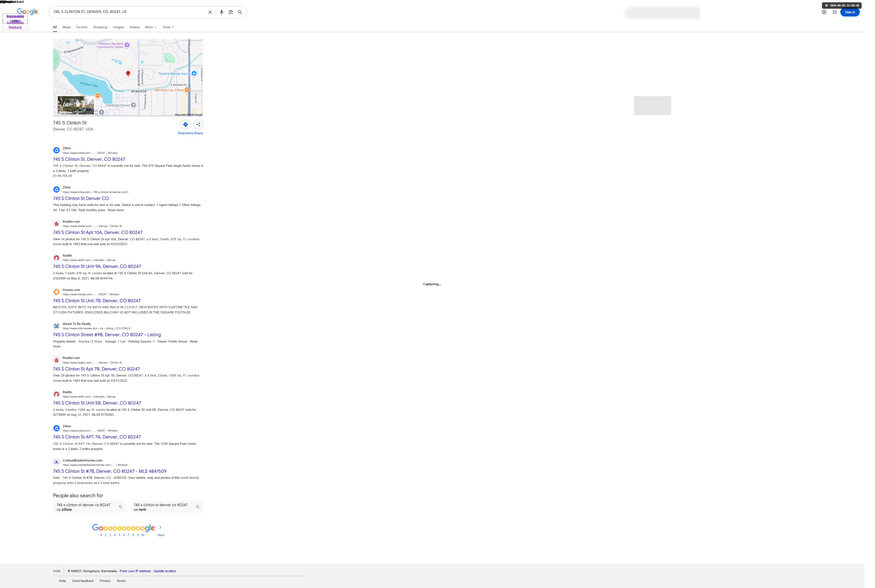This screenshot has width=875, height=588.
Task: Open Realtor.com Apt 7B listing link
Action: [x=96, y=369]
